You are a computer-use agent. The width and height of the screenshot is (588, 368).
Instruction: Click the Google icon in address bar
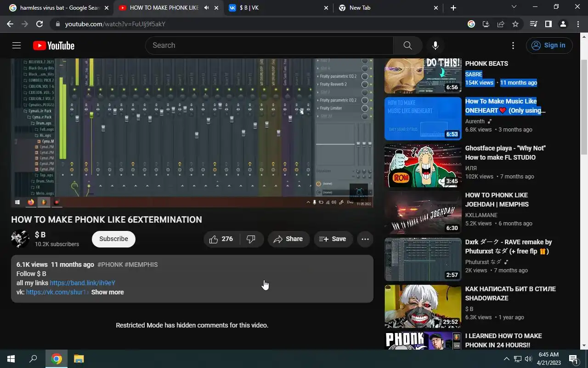click(x=471, y=24)
